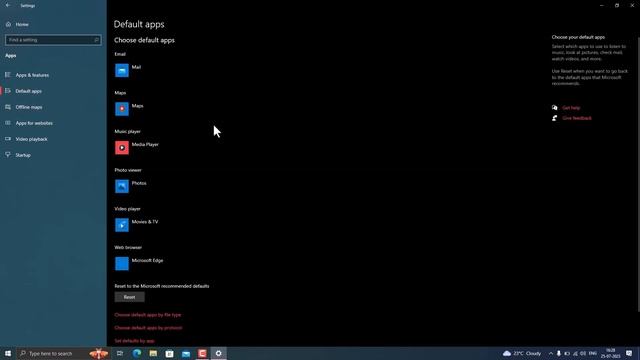Open the Cloudy weather widget on the taskbar
The height and width of the screenshot is (360, 640).
click(x=522, y=353)
